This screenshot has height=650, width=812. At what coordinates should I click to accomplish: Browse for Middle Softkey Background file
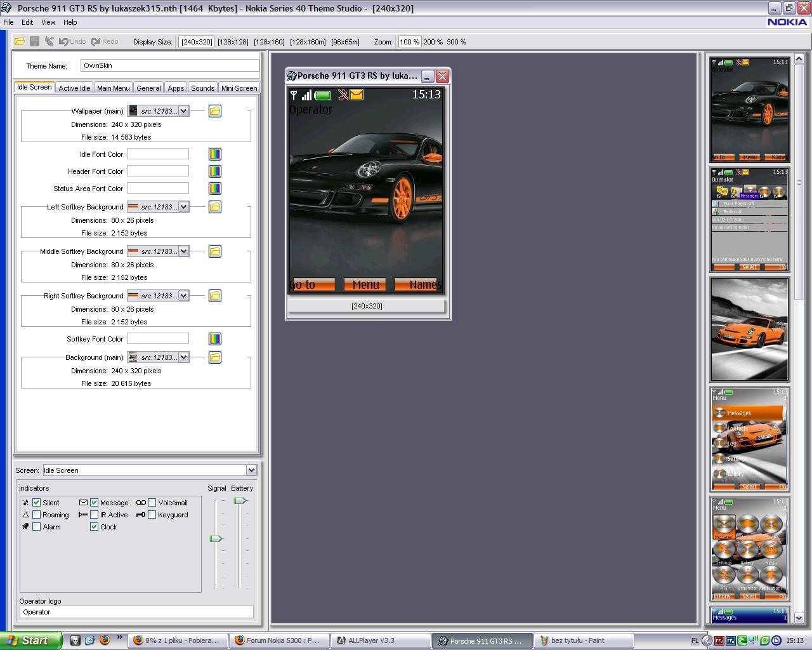pyautogui.click(x=215, y=251)
